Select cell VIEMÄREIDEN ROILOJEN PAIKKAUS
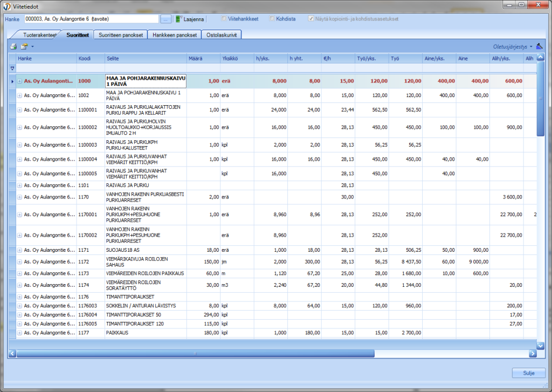 click(145, 273)
